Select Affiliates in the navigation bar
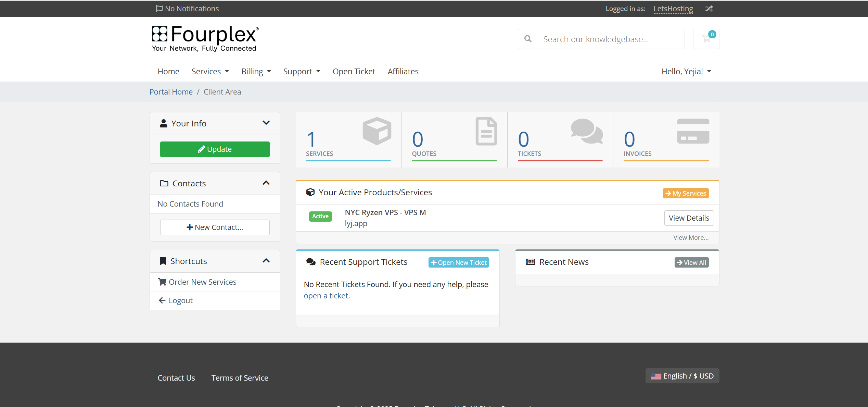The image size is (868, 407). tap(403, 71)
